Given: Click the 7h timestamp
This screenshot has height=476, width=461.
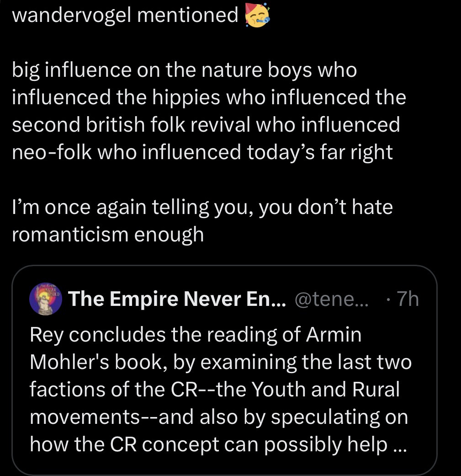Looking at the screenshot, I should (407, 300).
